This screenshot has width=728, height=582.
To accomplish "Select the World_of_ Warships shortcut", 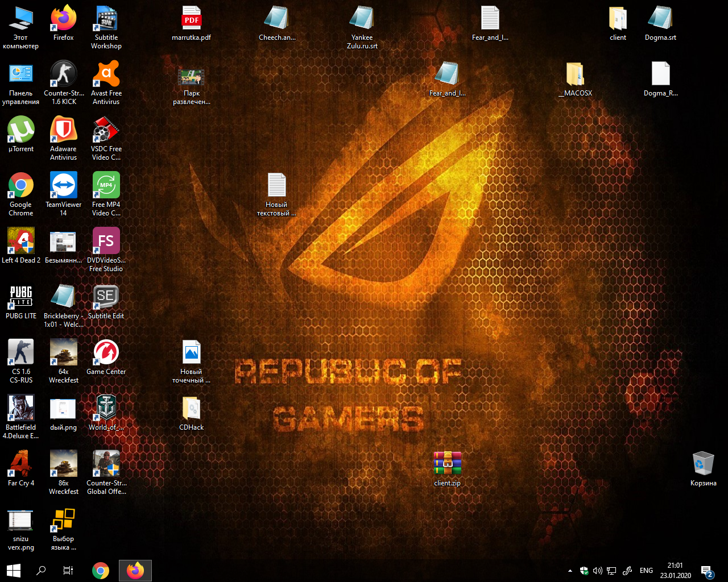I will click(106, 414).
